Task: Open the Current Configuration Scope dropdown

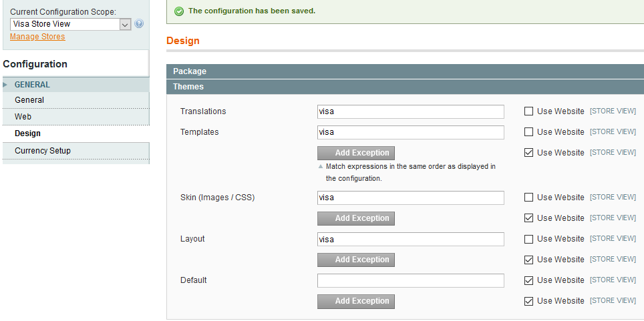Action: click(x=70, y=24)
